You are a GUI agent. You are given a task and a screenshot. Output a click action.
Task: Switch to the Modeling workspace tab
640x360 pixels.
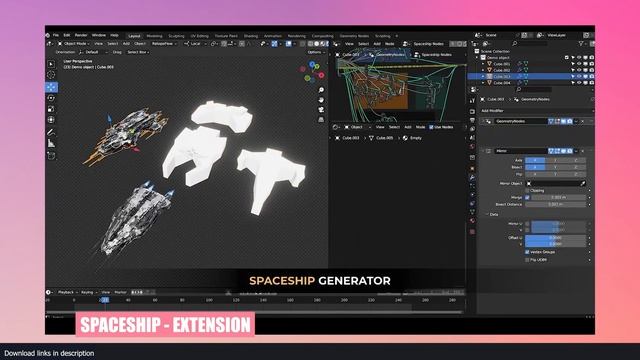pos(154,36)
